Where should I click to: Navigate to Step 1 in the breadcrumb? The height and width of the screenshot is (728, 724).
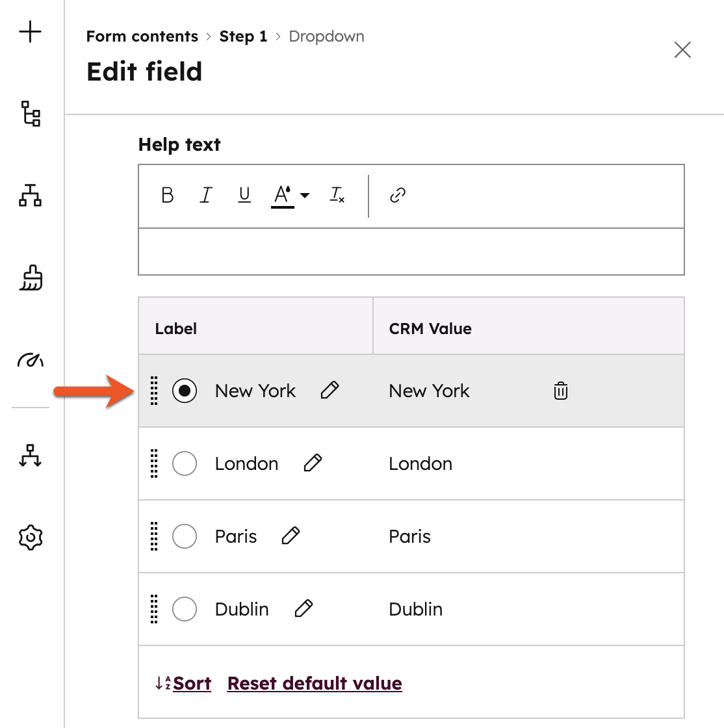pos(243,36)
